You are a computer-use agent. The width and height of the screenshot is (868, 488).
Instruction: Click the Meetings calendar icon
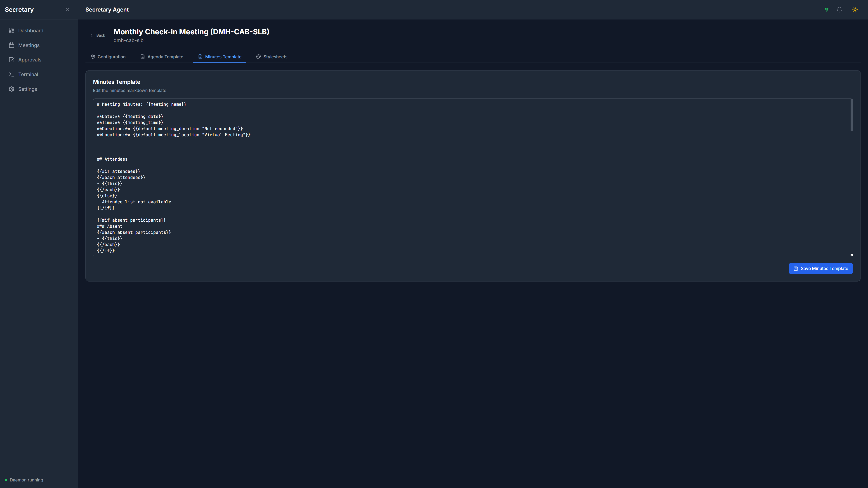(12, 45)
